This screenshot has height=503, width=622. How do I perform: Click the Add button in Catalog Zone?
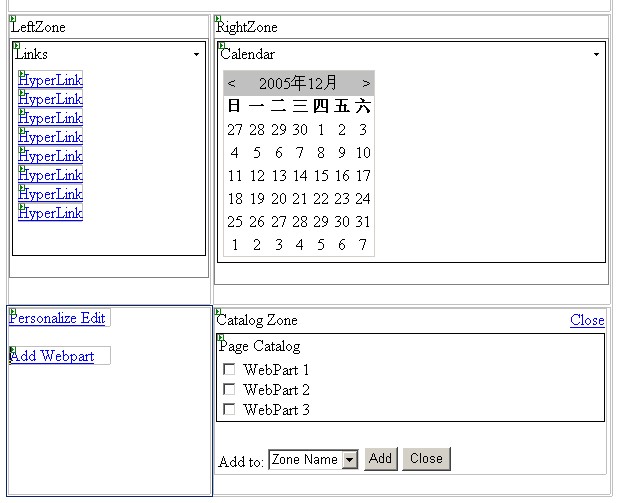pos(381,459)
